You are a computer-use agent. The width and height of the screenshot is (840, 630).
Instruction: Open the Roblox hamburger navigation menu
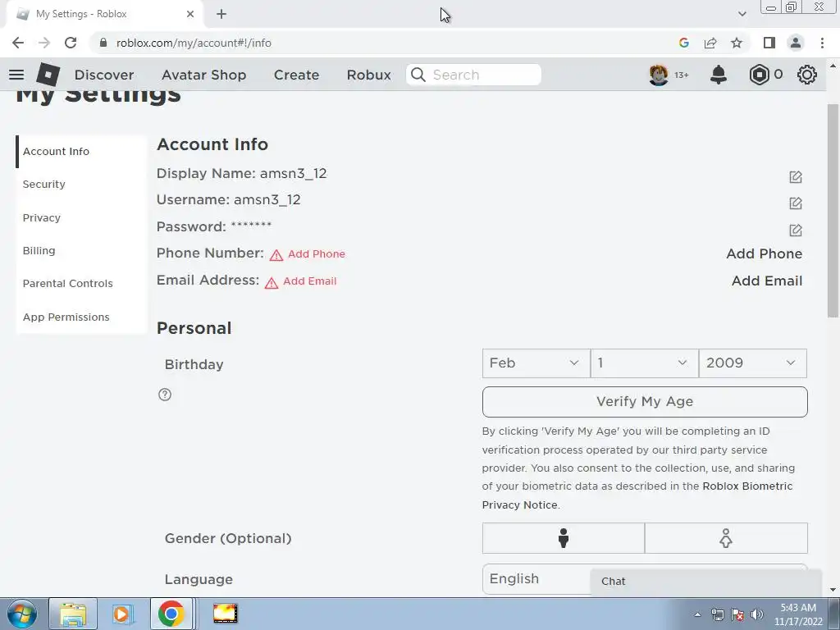[x=16, y=75]
